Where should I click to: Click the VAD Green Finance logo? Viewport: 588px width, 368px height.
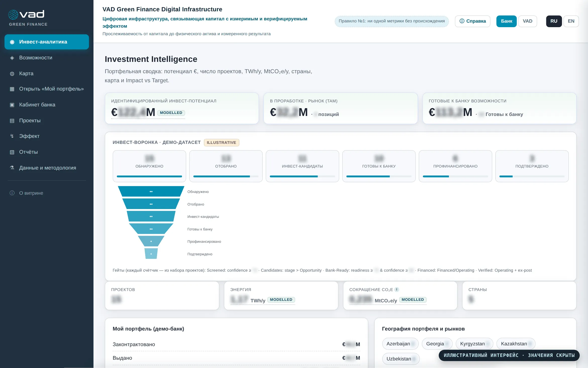pyautogui.click(x=28, y=18)
